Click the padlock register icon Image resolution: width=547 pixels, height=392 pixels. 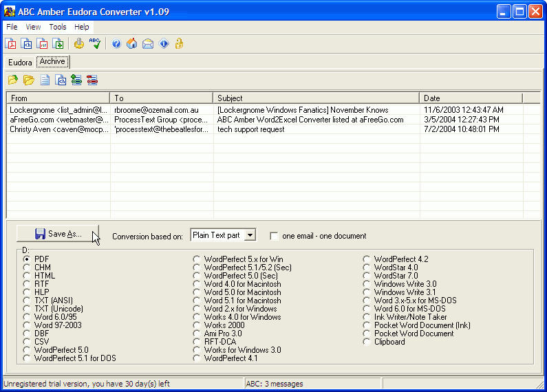(180, 43)
